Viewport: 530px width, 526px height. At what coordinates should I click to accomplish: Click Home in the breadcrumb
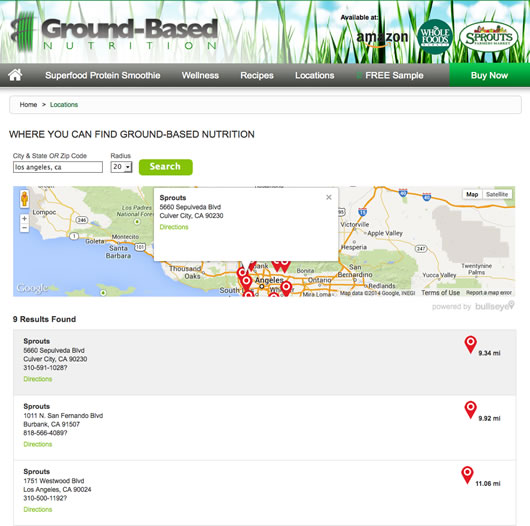coord(28,104)
